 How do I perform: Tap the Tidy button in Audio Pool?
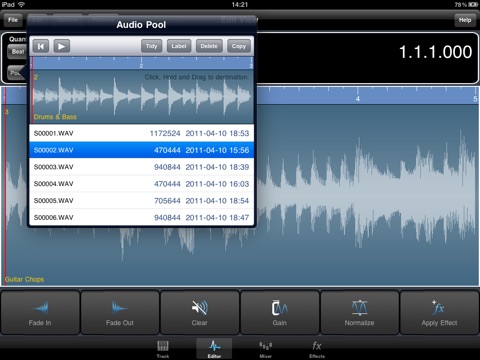click(x=151, y=46)
